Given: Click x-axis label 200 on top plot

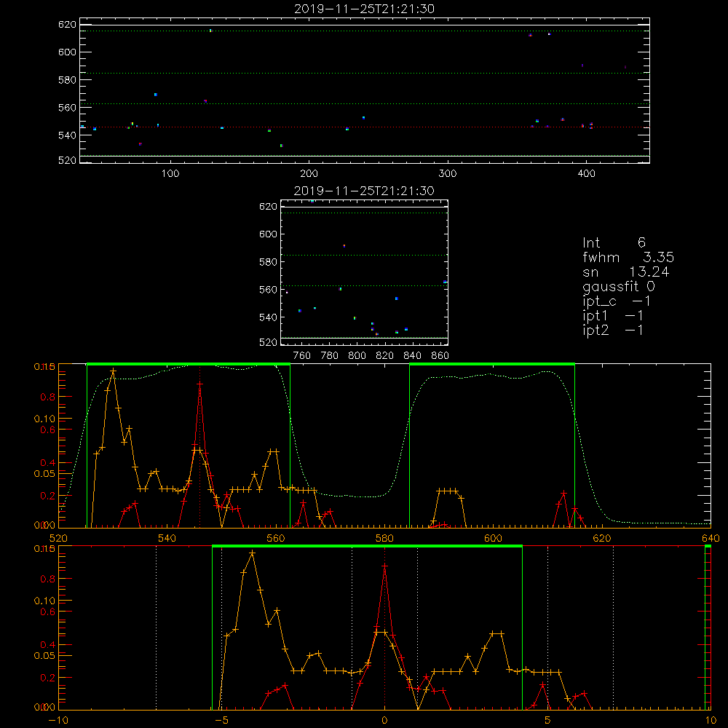Looking at the screenshot, I should pos(309,174).
